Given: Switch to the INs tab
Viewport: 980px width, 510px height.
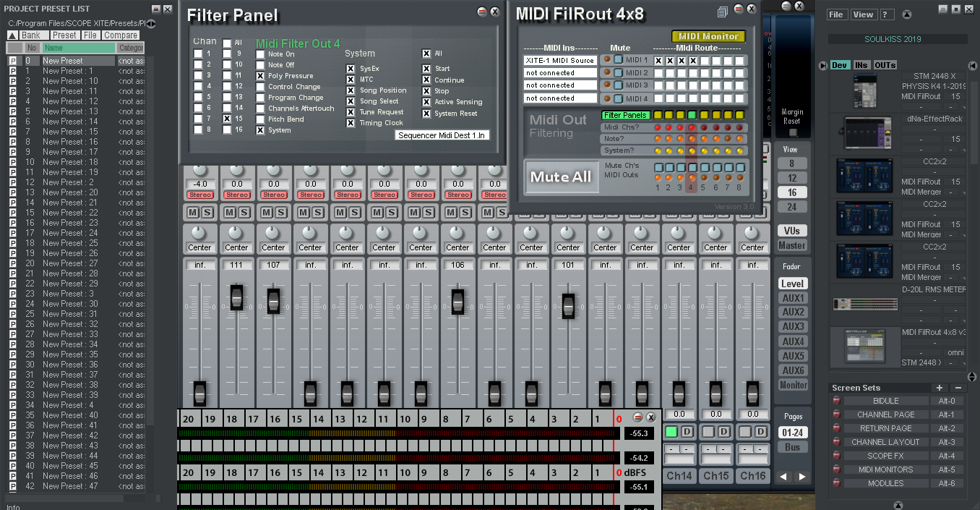Looking at the screenshot, I should 861,65.
